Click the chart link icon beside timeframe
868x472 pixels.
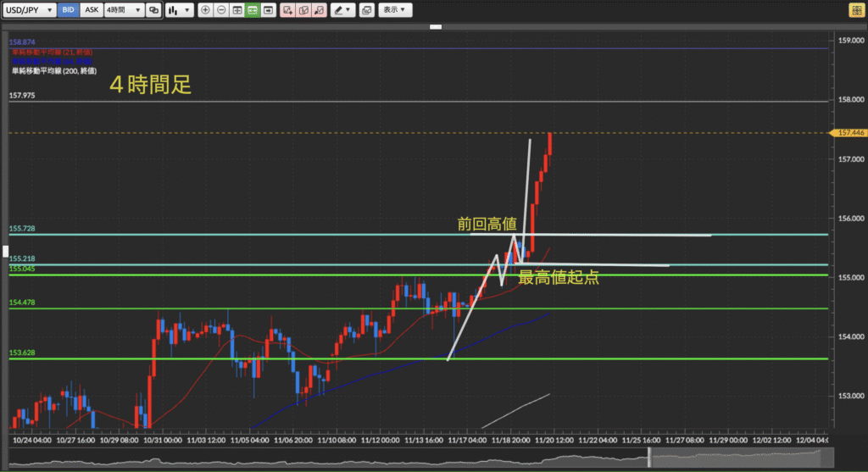[153, 10]
